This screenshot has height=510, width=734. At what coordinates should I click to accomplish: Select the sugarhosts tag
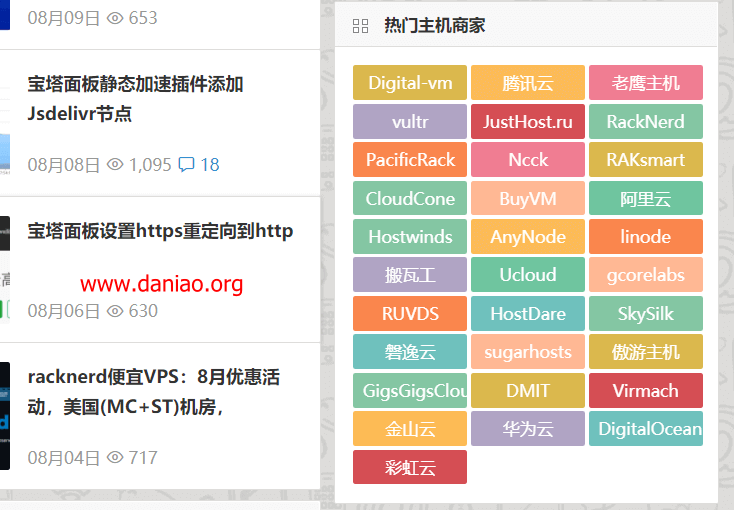pos(528,352)
